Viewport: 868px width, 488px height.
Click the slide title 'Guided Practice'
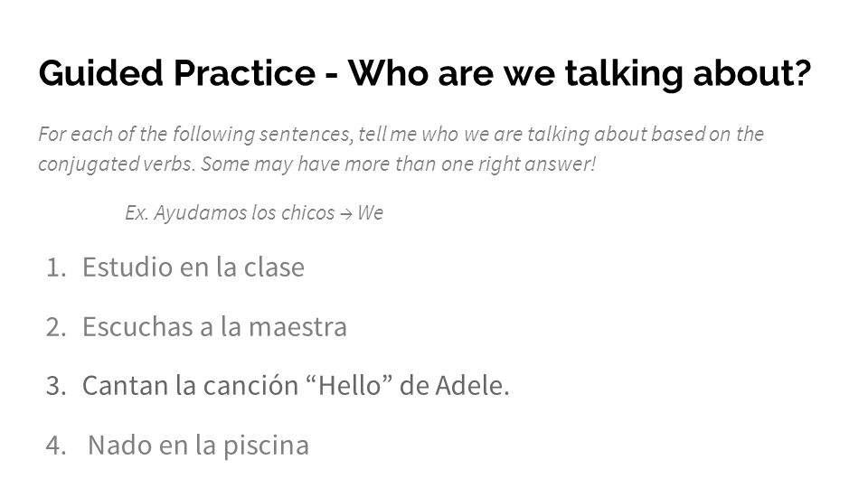click(177, 73)
